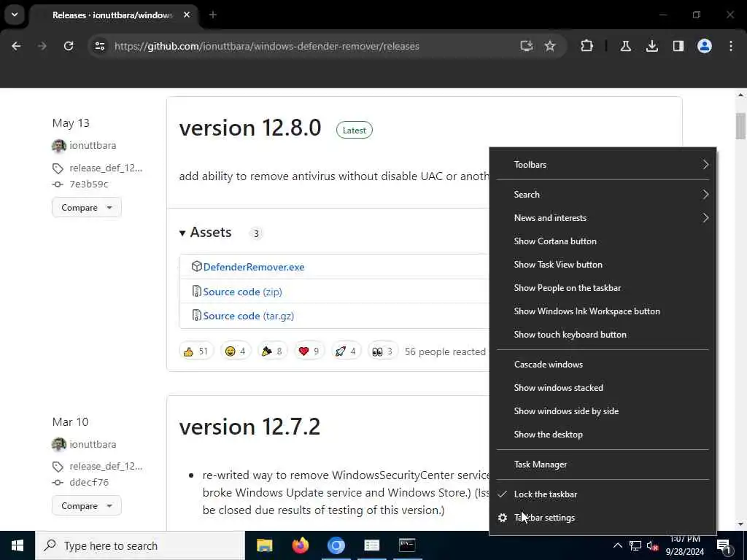Open version 12.8.0 release title
The width and height of the screenshot is (747, 560).
(x=250, y=128)
